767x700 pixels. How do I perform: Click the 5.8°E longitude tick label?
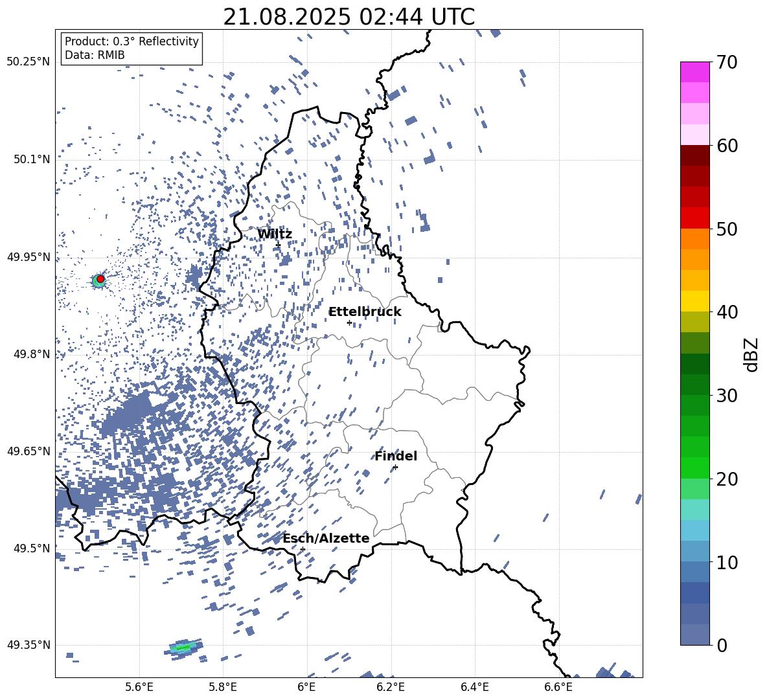click(223, 687)
